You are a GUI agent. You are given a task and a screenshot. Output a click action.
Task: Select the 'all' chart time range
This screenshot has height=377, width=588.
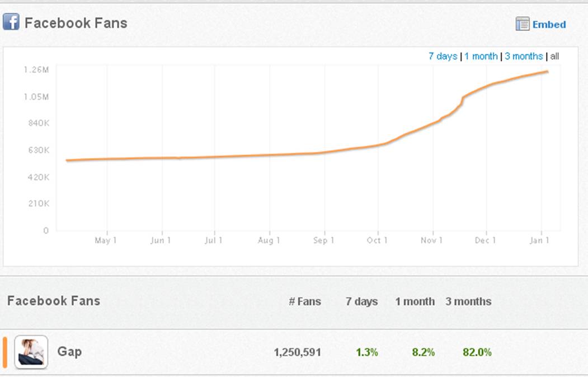click(x=554, y=56)
